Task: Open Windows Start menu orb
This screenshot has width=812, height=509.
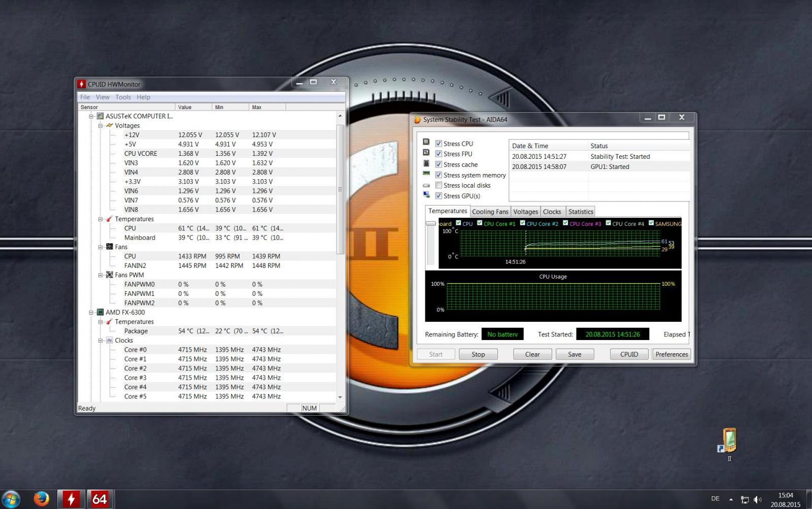Action: [x=11, y=499]
